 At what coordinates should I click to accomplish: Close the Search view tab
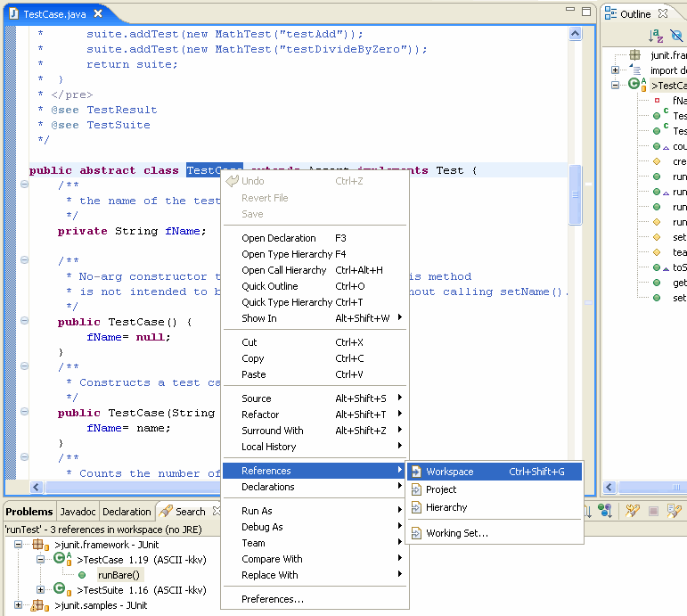(216, 511)
